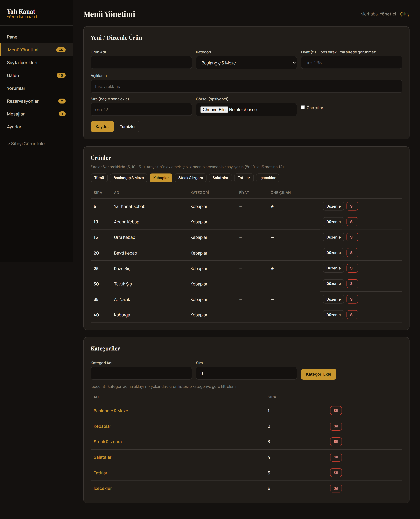
Task: Open Panel in the sidebar
Action: (x=36, y=37)
